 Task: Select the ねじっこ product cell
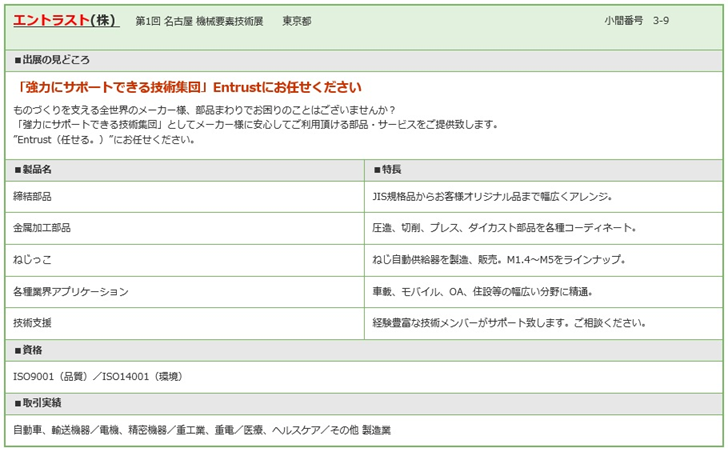33,260
